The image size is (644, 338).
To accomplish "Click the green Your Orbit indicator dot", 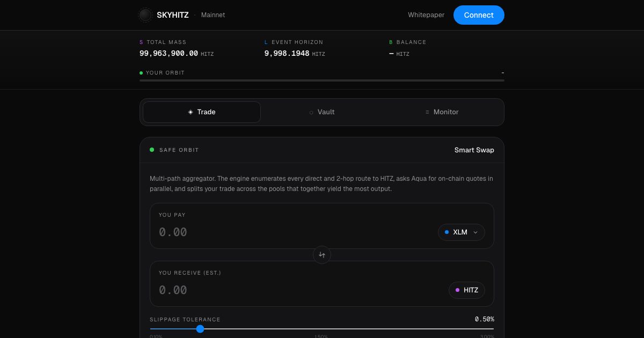I will (141, 73).
